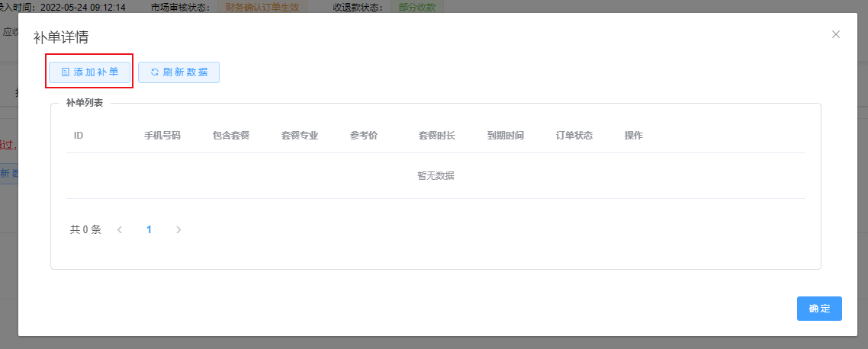Image resolution: width=868 pixels, height=349 pixels.
Task: Click the 添加补单 button
Action: 90,72
